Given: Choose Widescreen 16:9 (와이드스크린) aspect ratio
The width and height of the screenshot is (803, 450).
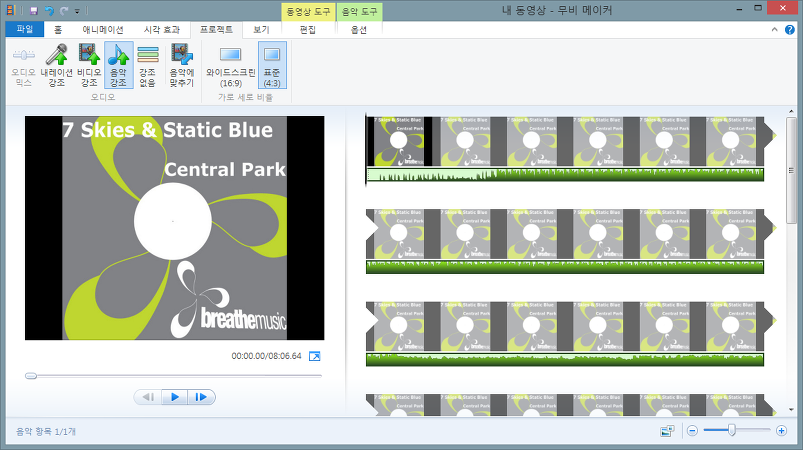Looking at the screenshot, I should (230, 66).
